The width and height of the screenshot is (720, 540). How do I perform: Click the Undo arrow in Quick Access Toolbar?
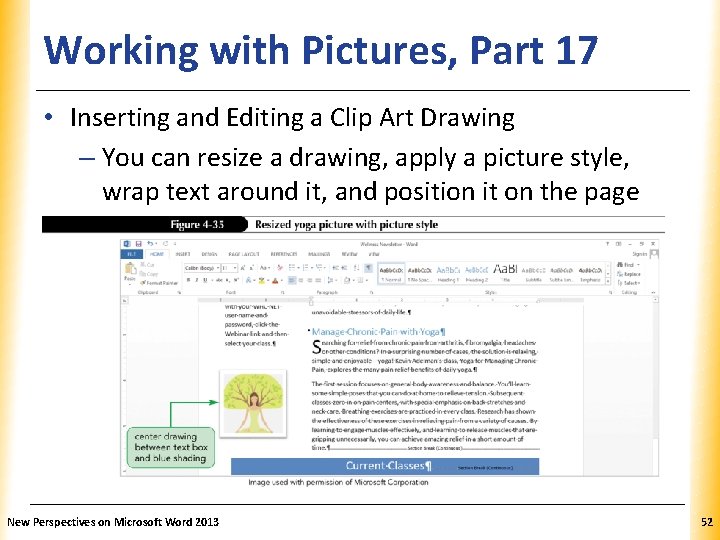[150, 243]
